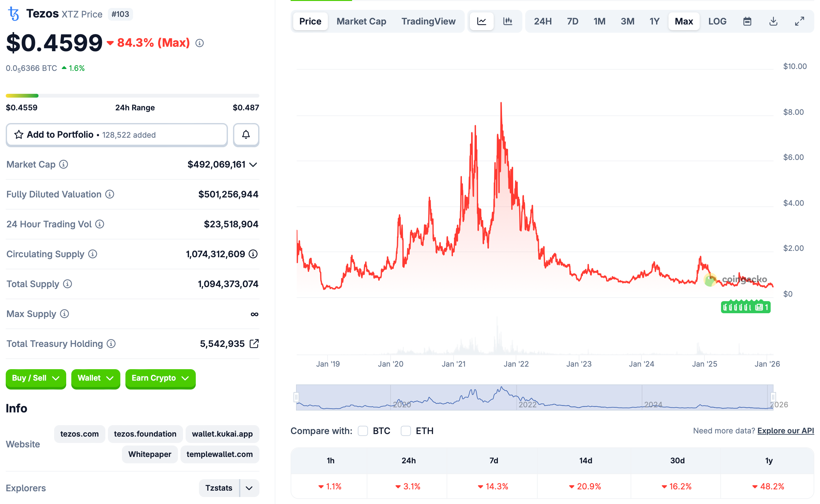Add Tezos to Portfolio
Screen dimensions: 820x504
117,135
